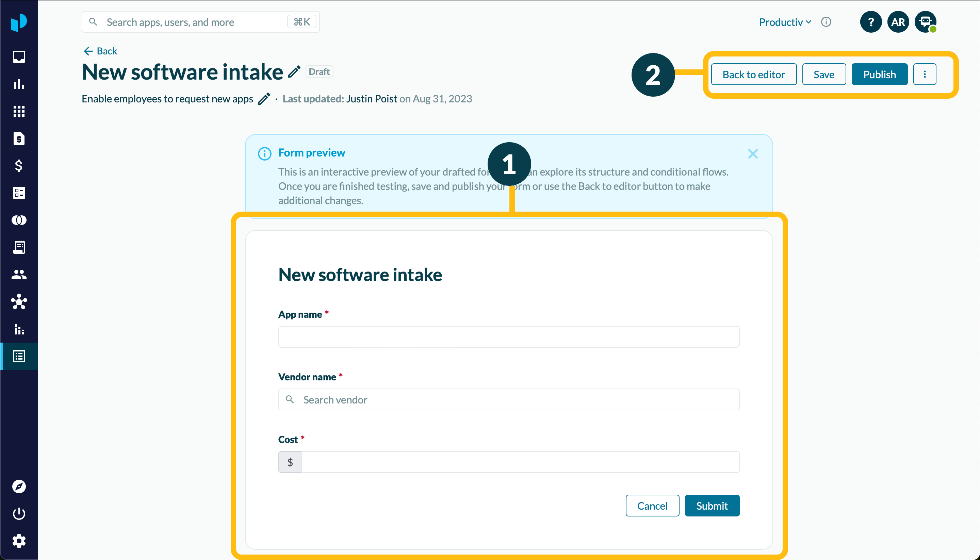The height and width of the screenshot is (560, 980).
Task: Open the people/users icon in the sidebar
Action: point(19,275)
